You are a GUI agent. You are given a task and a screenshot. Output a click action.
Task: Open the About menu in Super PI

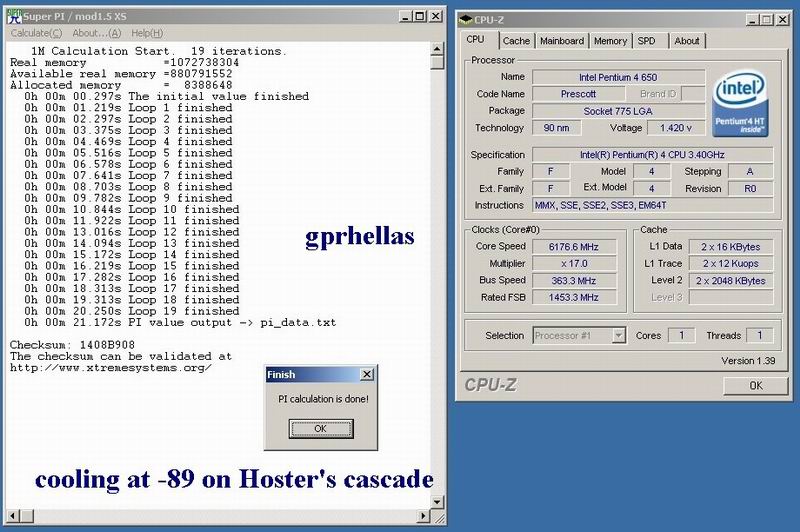tap(96, 33)
